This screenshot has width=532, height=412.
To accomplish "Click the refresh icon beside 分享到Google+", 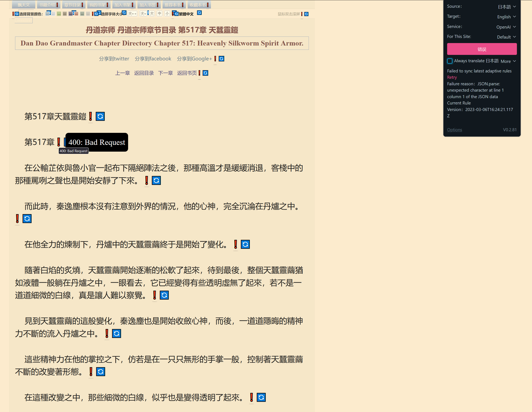I will (221, 59).
